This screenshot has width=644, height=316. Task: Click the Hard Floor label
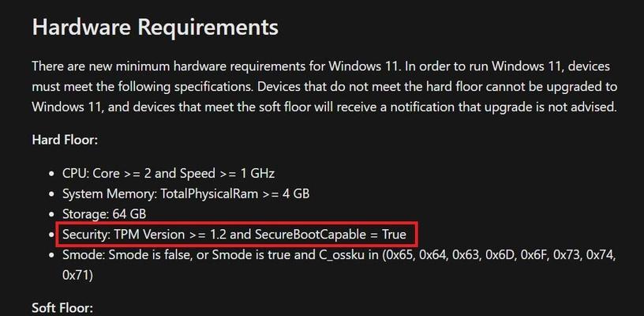point(65,140)
